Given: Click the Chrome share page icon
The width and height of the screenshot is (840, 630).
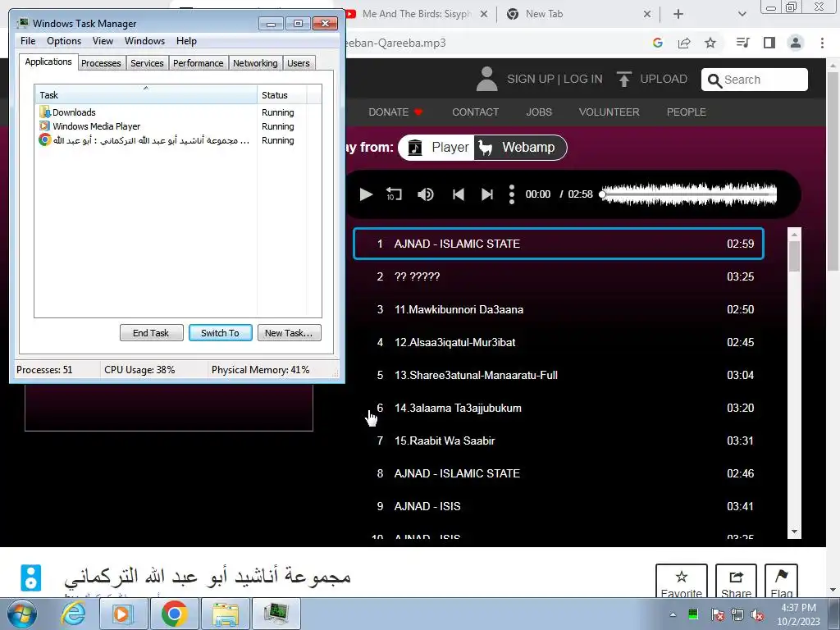Looking at the screenshot, I should pos(684,43).
